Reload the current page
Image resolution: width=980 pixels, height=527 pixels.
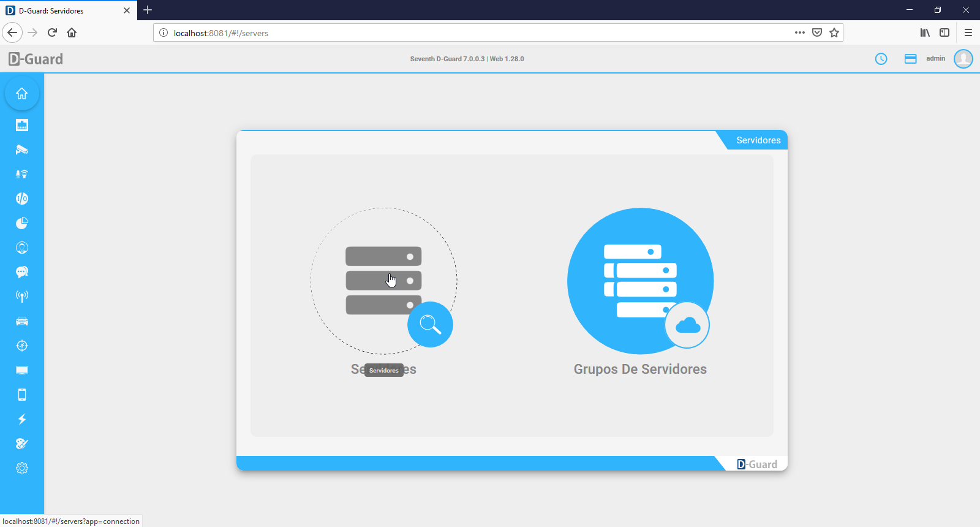(x=52, y=32)
